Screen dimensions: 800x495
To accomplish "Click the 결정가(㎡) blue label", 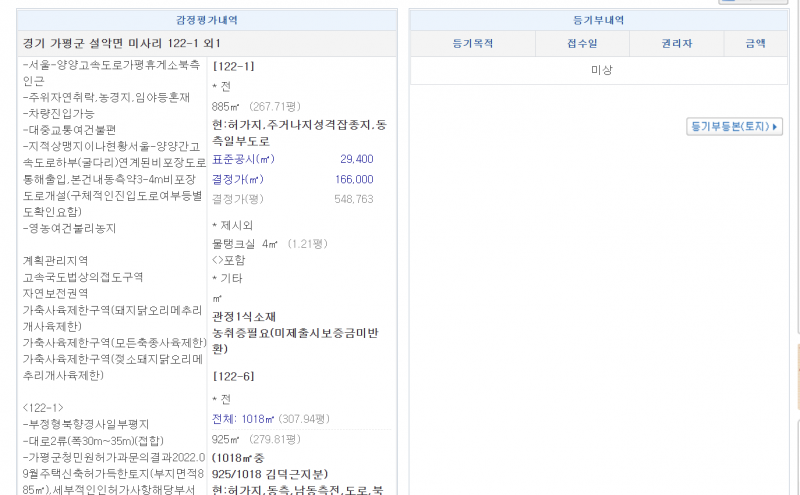I will click(x=240, y=179).
